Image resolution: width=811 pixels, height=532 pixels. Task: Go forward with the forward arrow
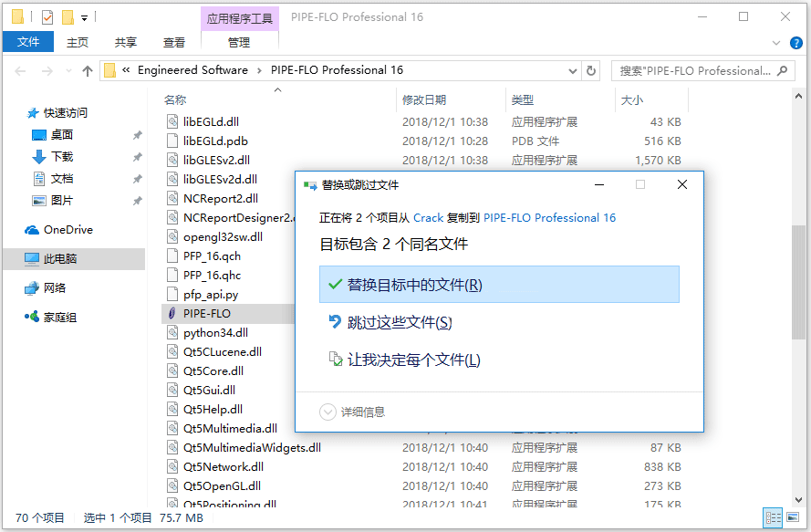click(47, 71)
